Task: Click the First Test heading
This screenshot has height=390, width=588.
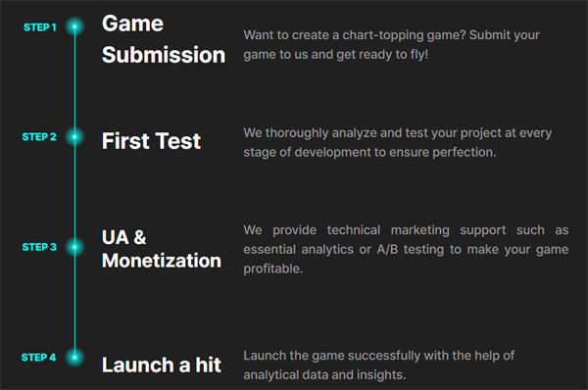Action: 151,141
